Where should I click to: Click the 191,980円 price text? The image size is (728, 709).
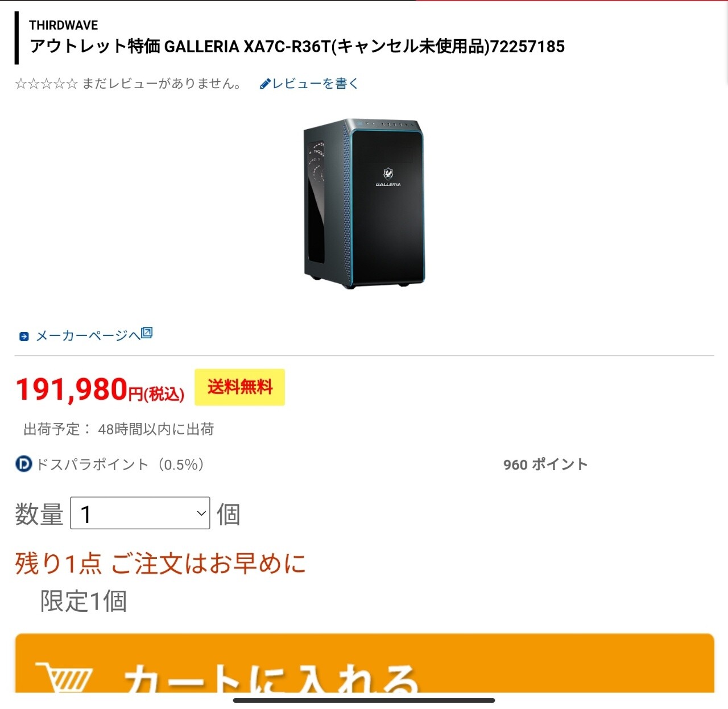(x=100, y=390)
